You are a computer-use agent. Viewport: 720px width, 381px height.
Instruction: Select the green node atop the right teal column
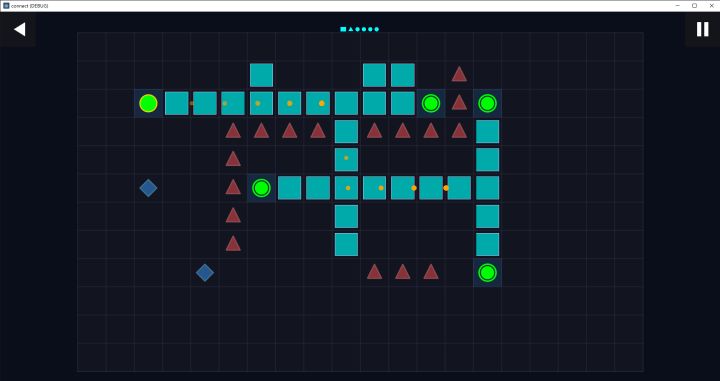(487, 103)
